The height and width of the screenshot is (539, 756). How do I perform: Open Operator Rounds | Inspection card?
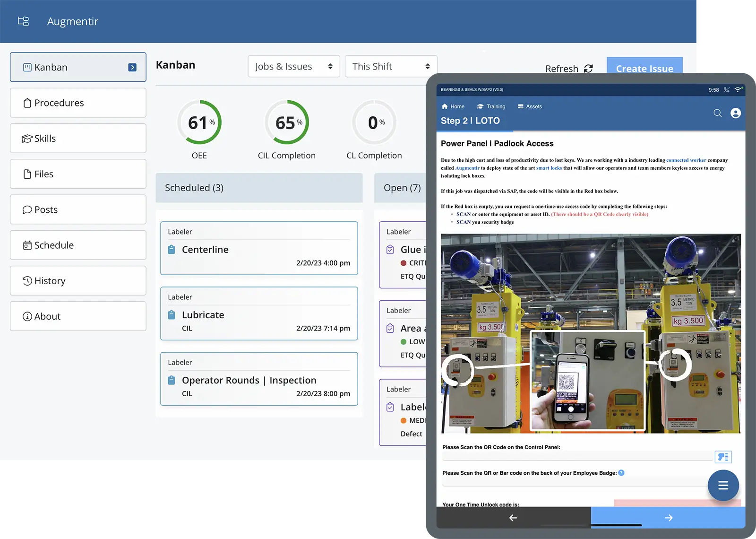(259, 379)
